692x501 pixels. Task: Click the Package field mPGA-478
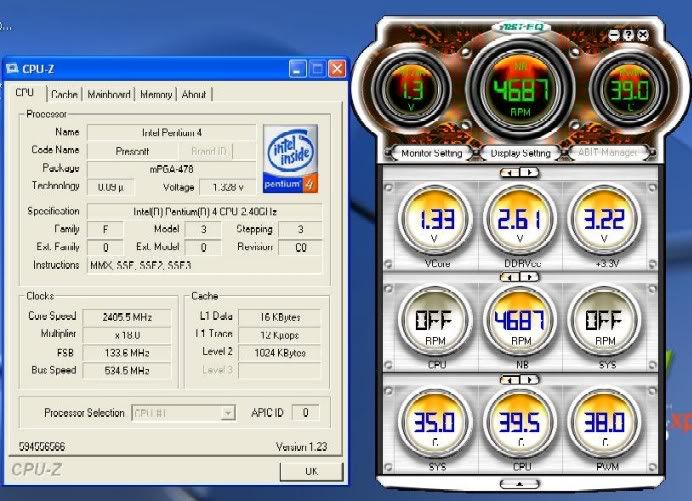[x=172, y=169]
